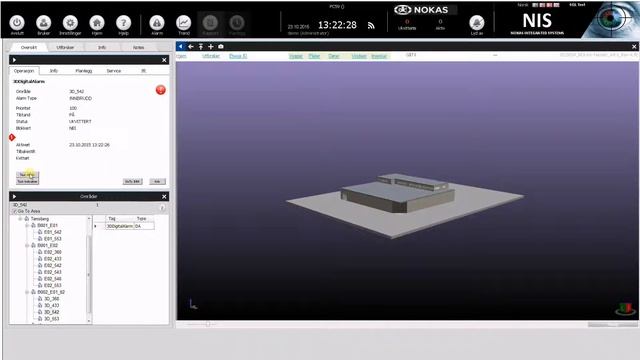Click the camera snapshot icon in 3D toolbar

[x=221, y=47]
